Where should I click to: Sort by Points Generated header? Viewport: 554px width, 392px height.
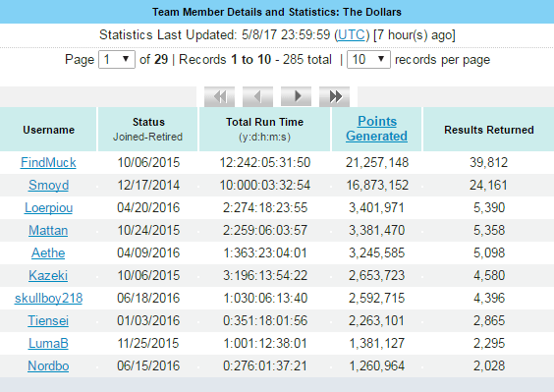coord(376,129)
